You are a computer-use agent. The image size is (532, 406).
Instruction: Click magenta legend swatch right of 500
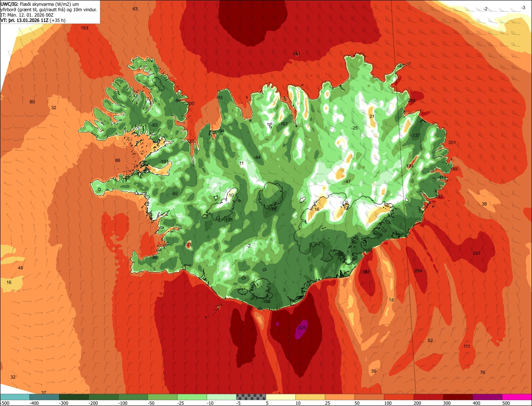tap(517, 397)
